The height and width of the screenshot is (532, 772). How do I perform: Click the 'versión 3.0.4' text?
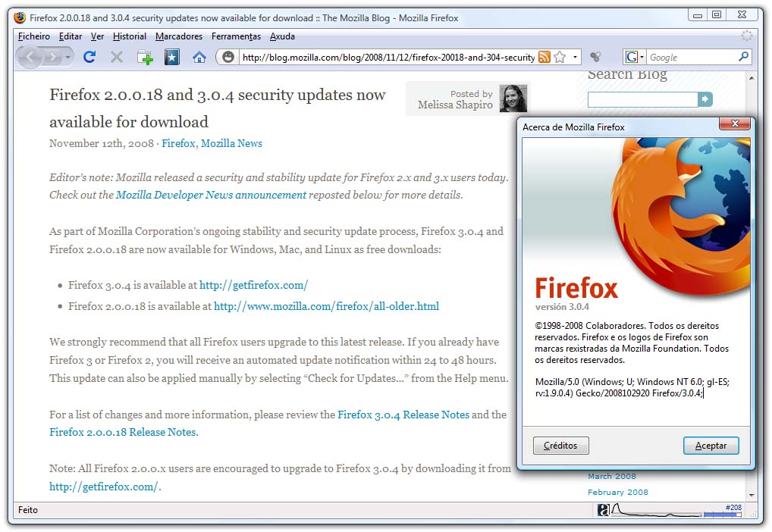(x=562, y=307)
